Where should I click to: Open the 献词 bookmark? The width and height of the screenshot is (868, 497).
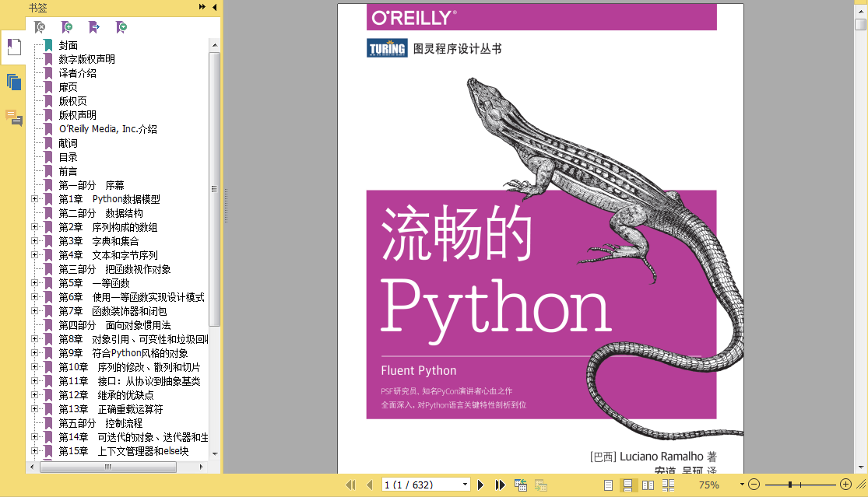pos(68,143)
